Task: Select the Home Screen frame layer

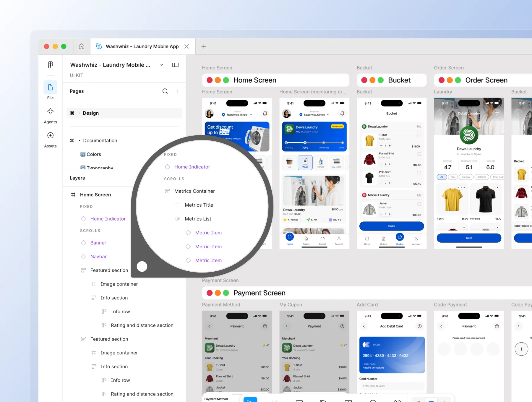Action: pos(95,194)
